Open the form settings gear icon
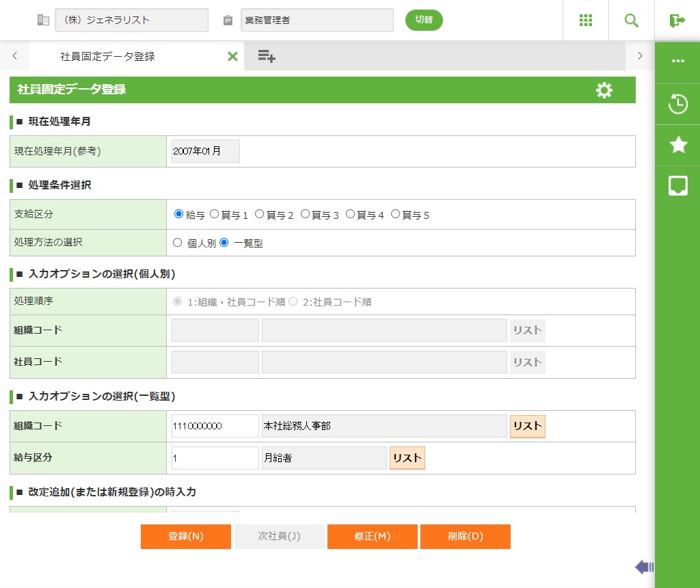This screenshot has height=588, width=700. [604, 90]
